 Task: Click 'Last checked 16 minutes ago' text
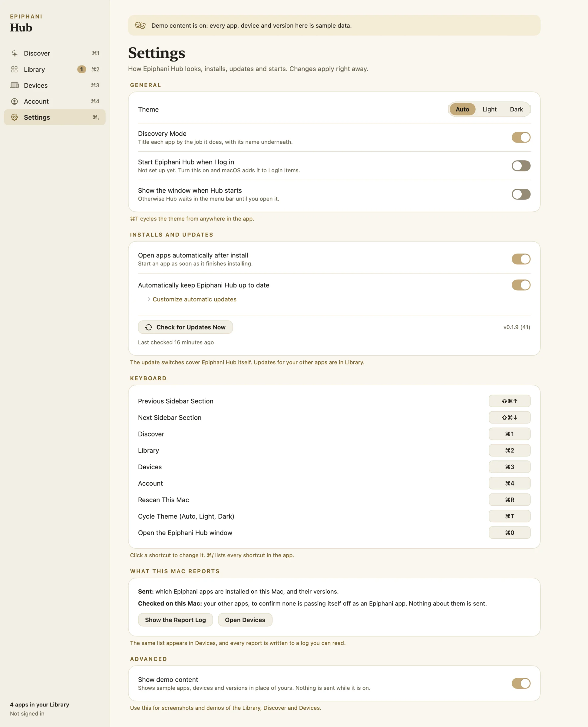click(176, 343)
